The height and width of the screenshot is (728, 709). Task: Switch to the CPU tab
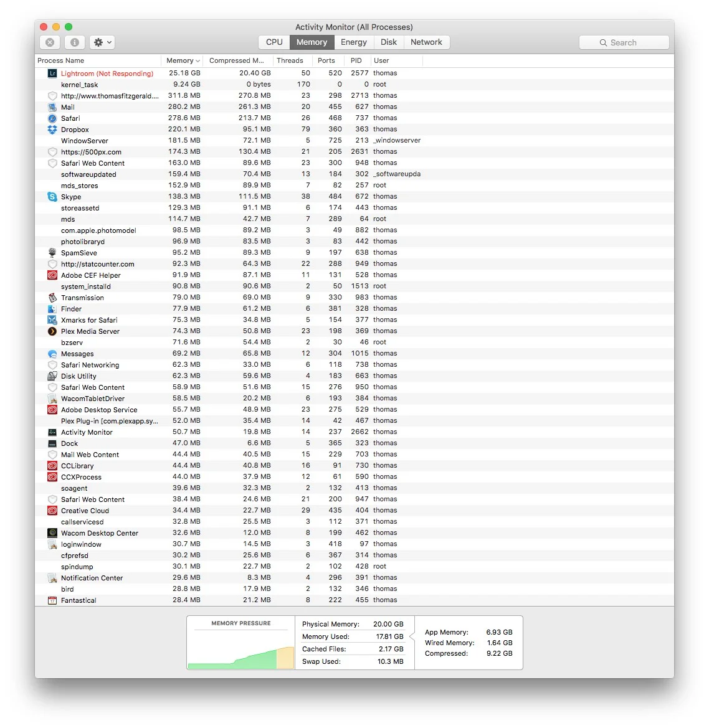[x=274, y=42]
